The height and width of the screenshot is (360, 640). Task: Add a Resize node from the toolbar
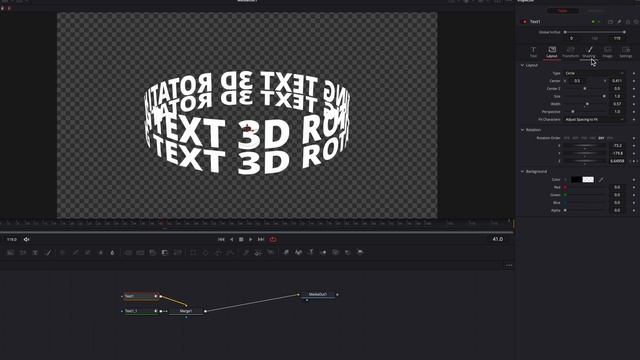pos(165,253)
